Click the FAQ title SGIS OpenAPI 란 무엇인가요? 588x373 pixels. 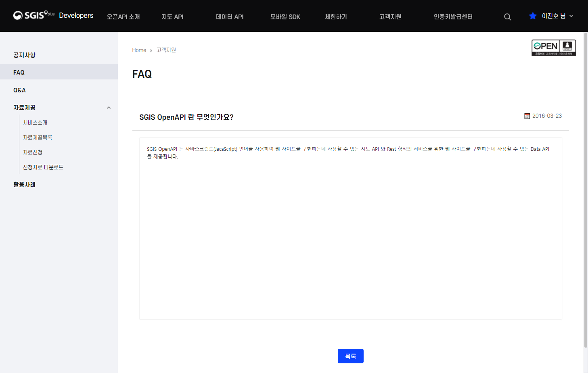[x=186, y=117]
